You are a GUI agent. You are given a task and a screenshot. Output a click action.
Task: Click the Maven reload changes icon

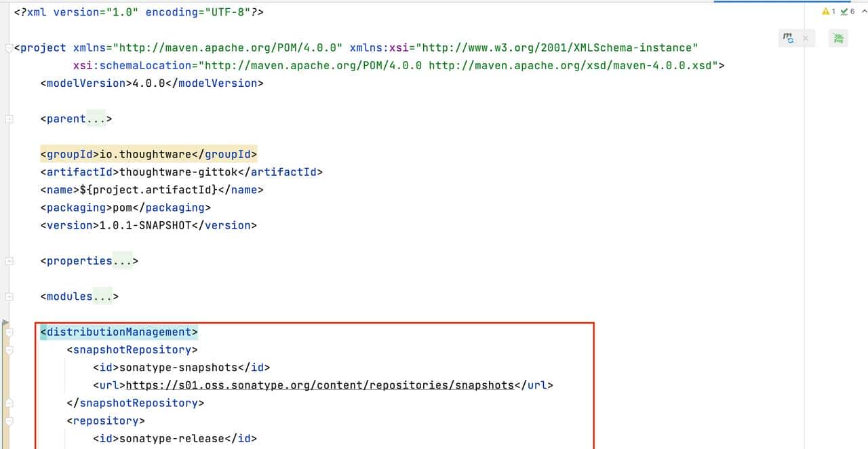[788, 39]
